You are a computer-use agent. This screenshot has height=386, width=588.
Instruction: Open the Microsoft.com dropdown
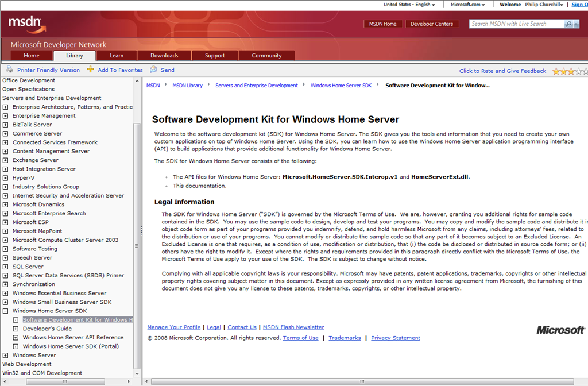coord(467,5)
